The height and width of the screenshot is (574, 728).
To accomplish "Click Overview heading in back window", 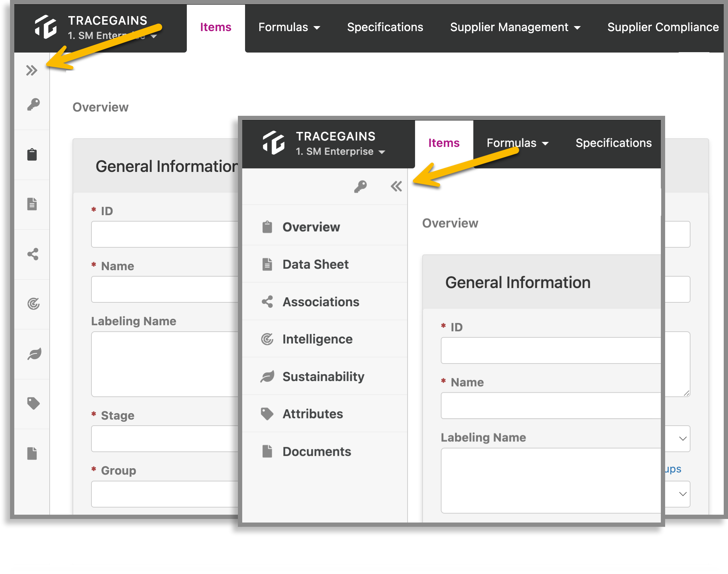I will click(100, 107).
